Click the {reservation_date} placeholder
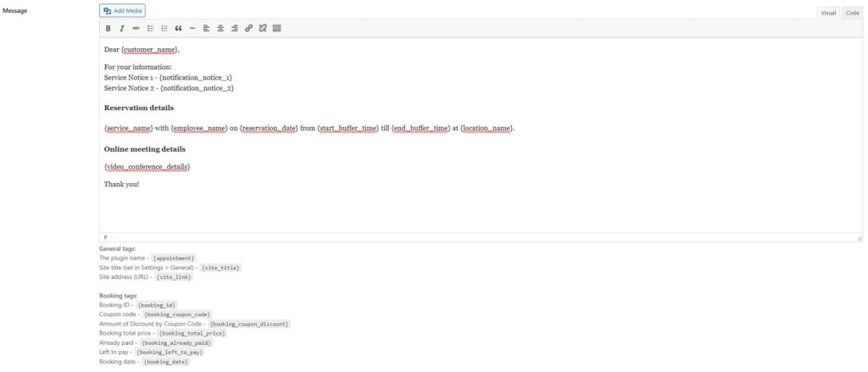 pos(269,129)
